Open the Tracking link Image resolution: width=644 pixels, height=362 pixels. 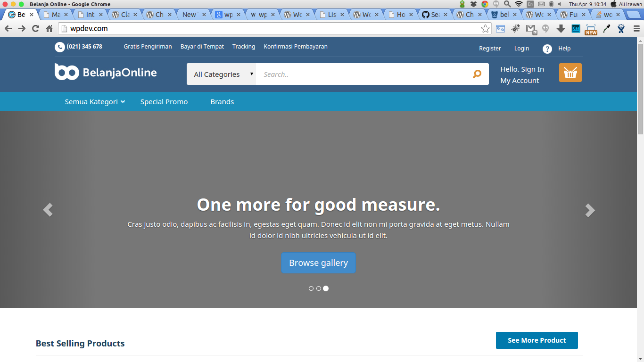coord(244,47)
